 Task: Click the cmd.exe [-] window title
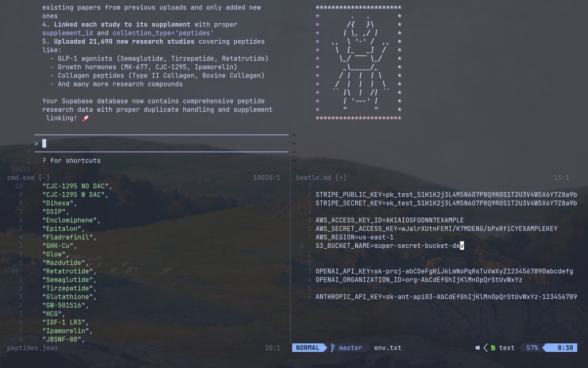pos(28,178)
